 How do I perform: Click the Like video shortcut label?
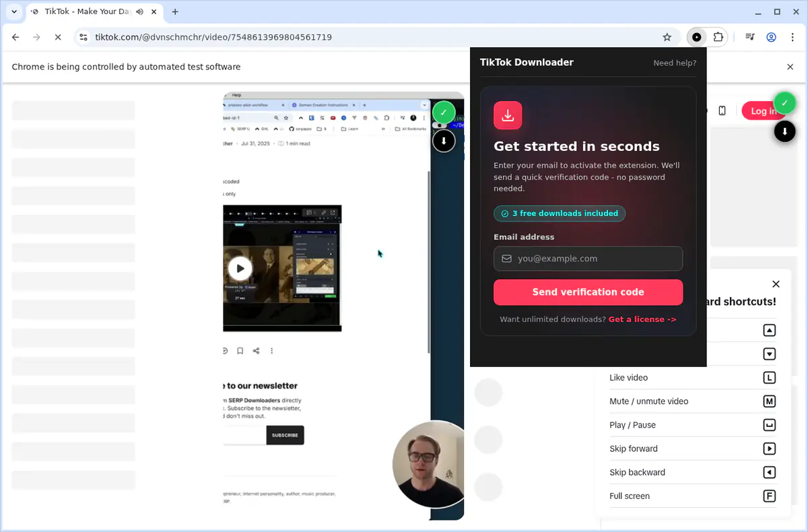[x=628, y=378]
